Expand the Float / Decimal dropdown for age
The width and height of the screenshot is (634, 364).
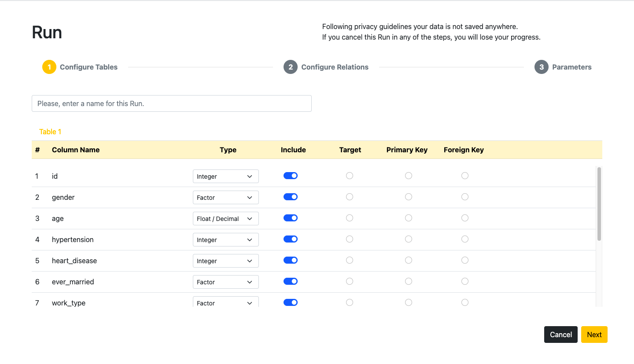coord(225,219)
